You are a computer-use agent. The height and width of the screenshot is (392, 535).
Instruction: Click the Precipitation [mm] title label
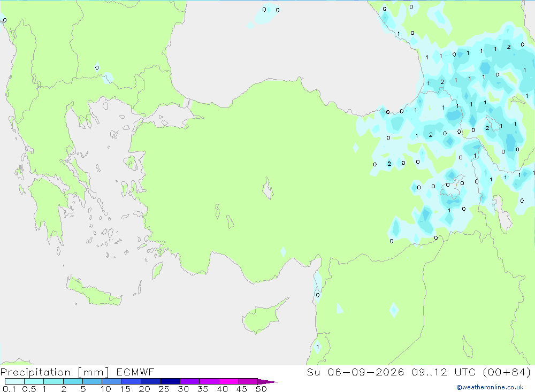tap(55, 372)
